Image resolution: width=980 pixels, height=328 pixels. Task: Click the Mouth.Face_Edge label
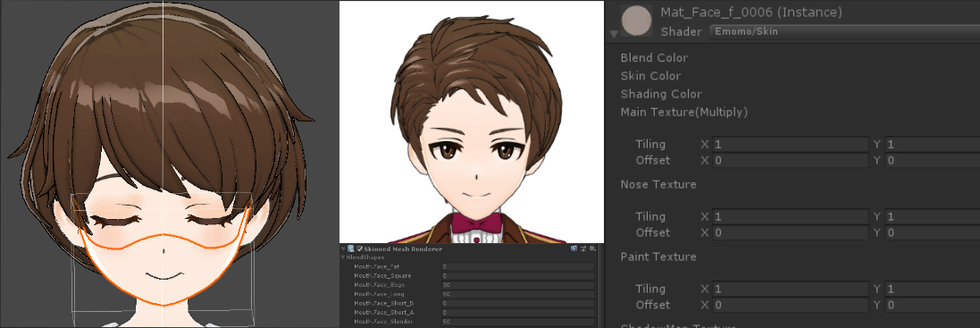380,285
